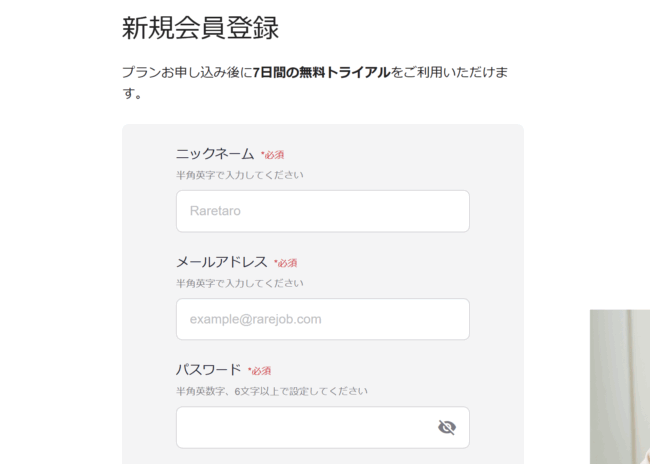Click the red 必須 marker beside メールアドレス
650x464 pixels.
[x=286, y=263]
